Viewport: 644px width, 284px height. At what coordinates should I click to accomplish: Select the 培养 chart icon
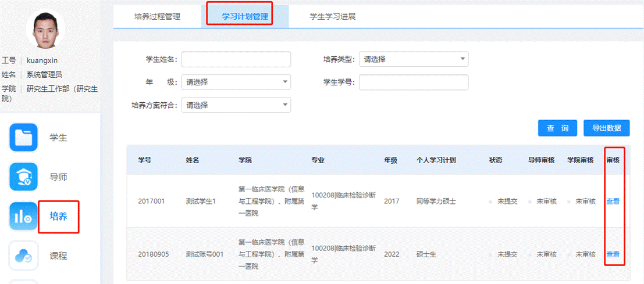pyautogui.click(x=23, y=217)
